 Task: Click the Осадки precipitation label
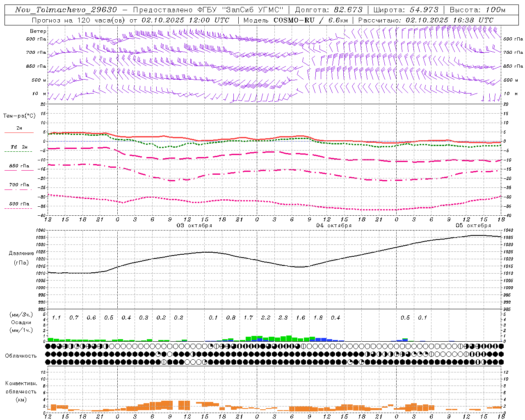[x=21, y=323]
